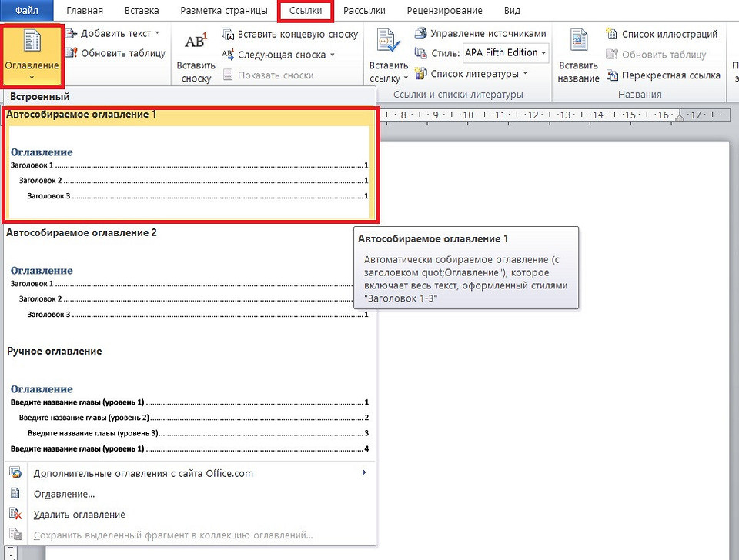Switch to the Главная tab

tap(85, 11)
